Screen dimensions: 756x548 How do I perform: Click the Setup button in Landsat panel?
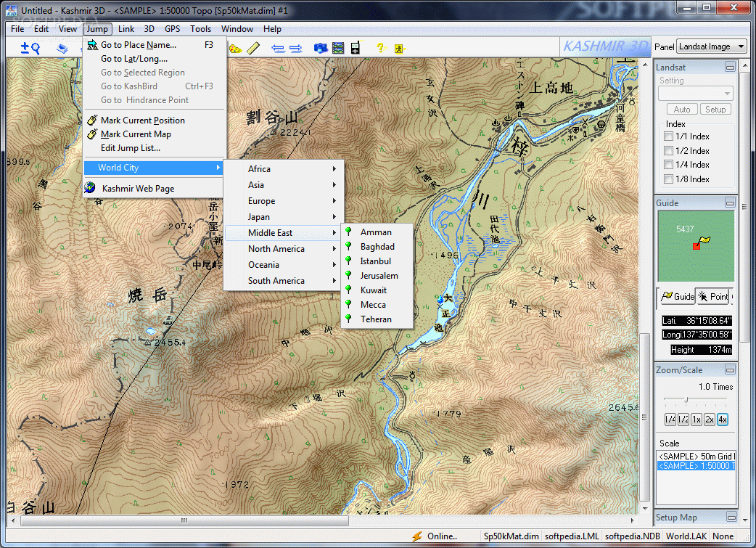pyautogui.click(x=715, y=110)
